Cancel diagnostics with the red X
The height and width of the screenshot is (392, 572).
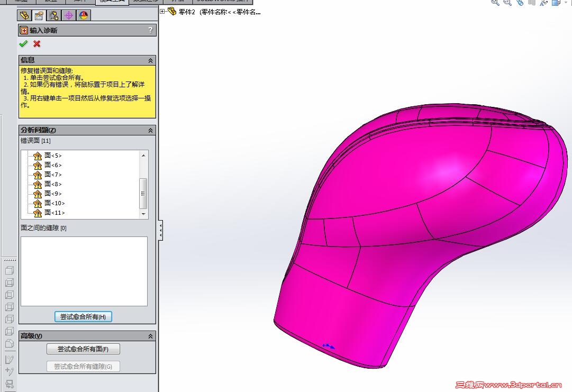pos(37,44)
